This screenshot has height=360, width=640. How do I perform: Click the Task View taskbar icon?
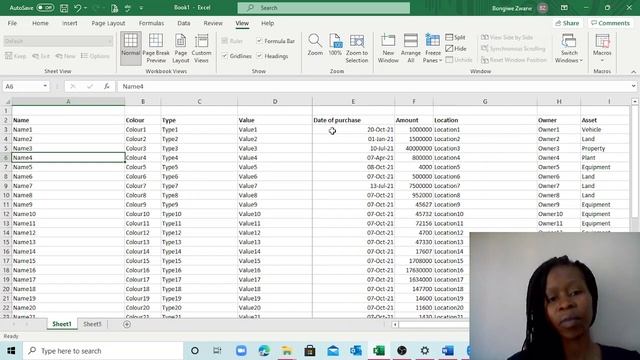(x=218, y=351)
